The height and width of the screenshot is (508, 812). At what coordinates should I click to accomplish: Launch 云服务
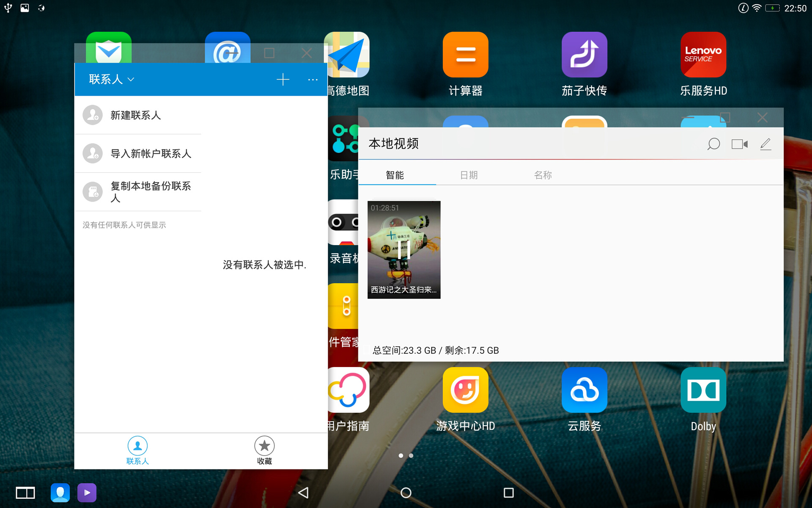point(584,390)
